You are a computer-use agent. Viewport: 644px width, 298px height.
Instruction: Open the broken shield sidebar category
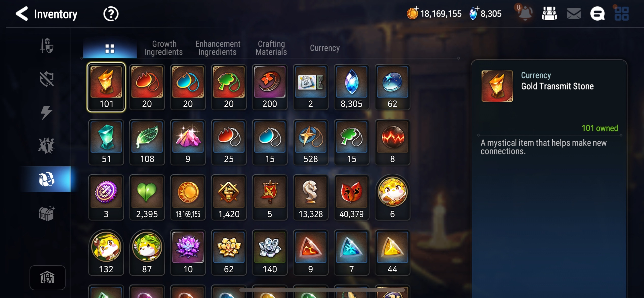tap(47, 79)
